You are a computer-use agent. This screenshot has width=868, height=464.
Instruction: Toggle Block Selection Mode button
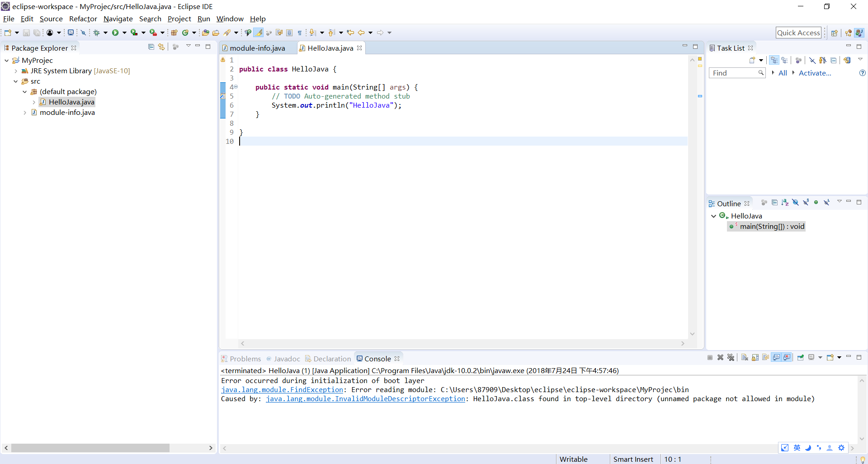(x=289, y=33)
